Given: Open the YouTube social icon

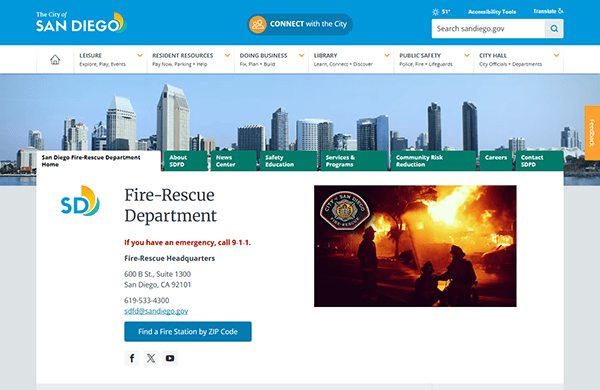Looking at the screenshot, I should coord(170,358).
